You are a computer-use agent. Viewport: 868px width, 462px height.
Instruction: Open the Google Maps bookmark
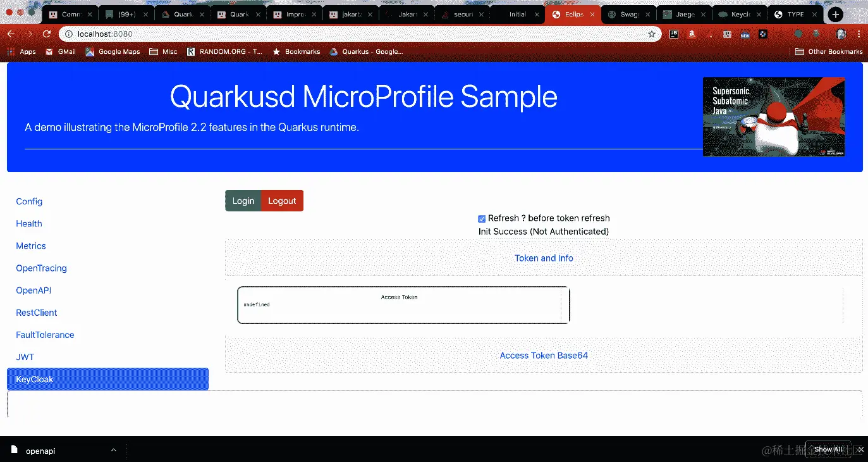113,51
